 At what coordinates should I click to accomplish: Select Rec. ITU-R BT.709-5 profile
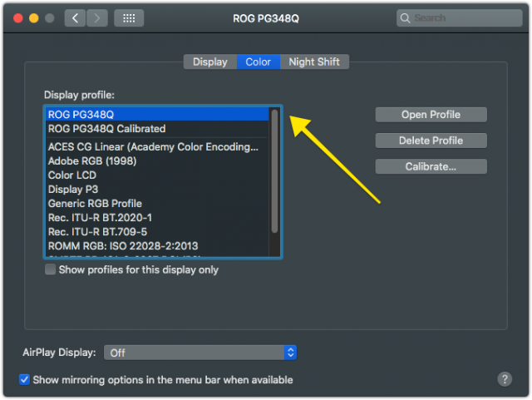[157, 232]
